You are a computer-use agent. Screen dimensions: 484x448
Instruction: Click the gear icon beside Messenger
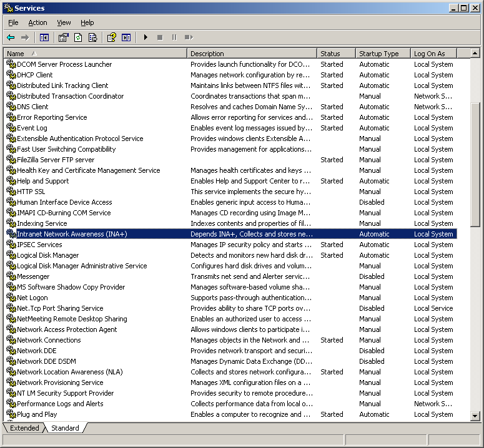coord(11,276)
